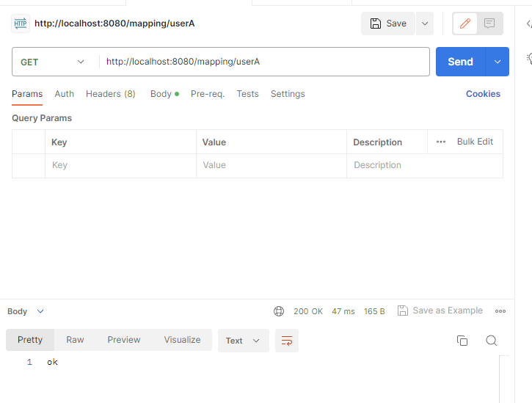Click the Description input cell
This screenshot has width=532, height=403.
pyautogui.click(x=425, y=166)
